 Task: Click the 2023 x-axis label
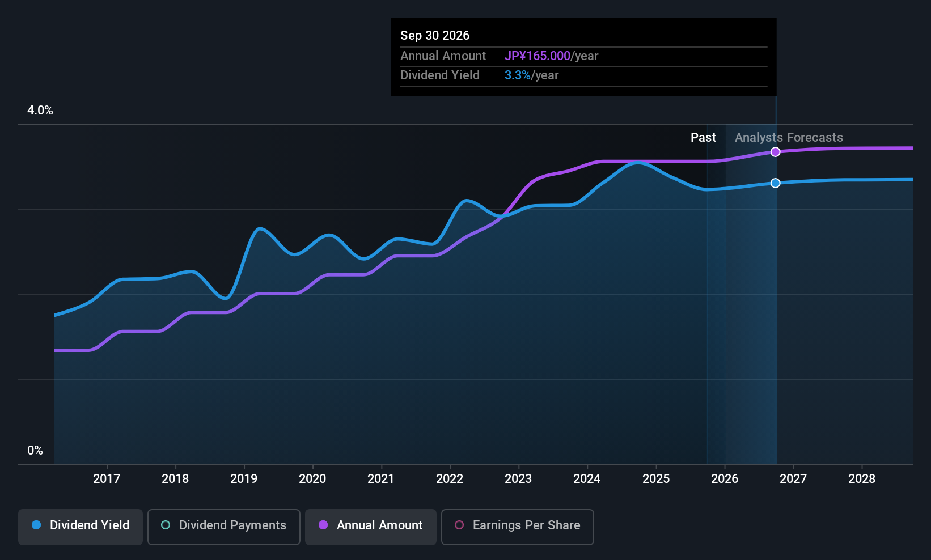[518, 479]
